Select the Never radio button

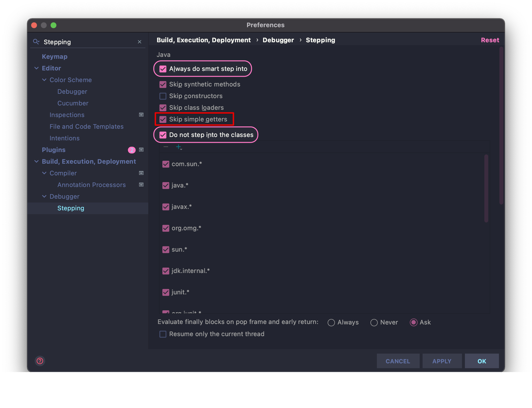[374, 323]
